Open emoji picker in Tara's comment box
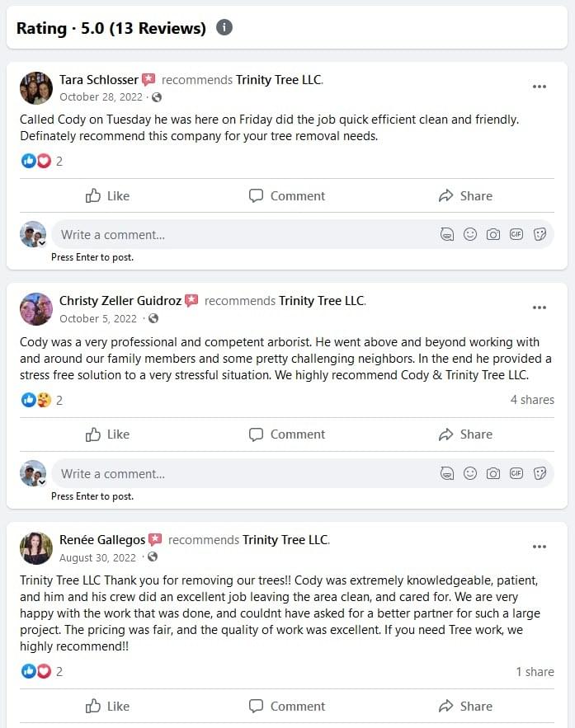The height and width of the screenshot is (728, 575). pyautogui.click(x=470, y=234)
